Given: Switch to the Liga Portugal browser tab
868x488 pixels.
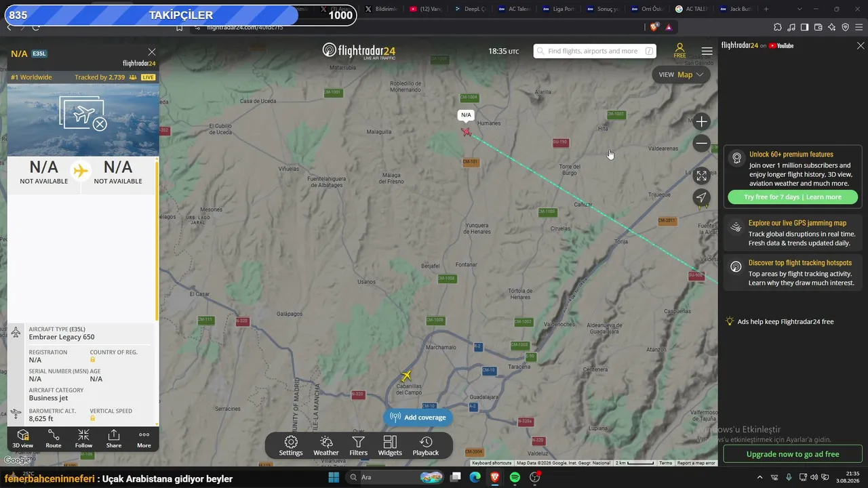Looking at the screenshot, I should point(559,9).
